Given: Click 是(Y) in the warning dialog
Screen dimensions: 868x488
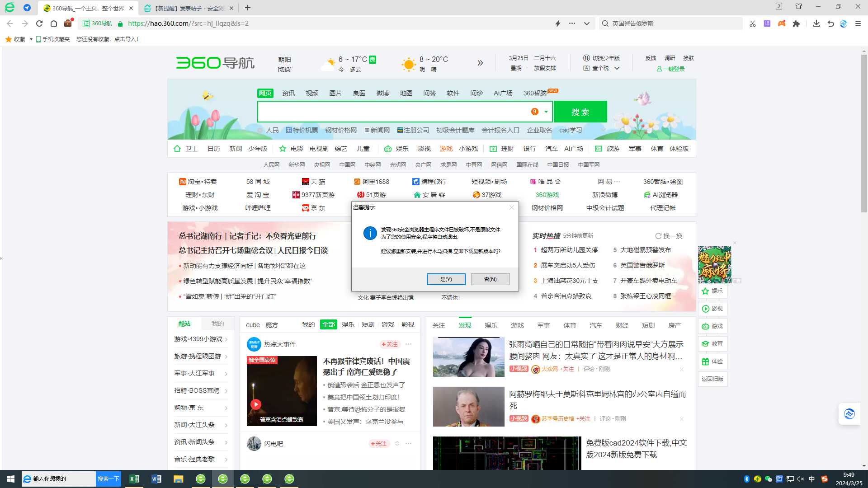Looking at the screenshot, I should tap(446, 279).
